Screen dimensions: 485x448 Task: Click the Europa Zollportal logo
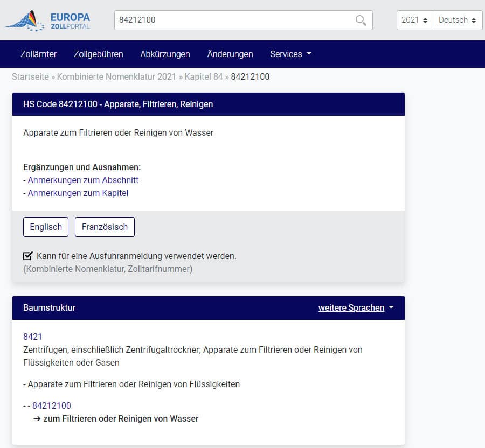coord(48,20)
